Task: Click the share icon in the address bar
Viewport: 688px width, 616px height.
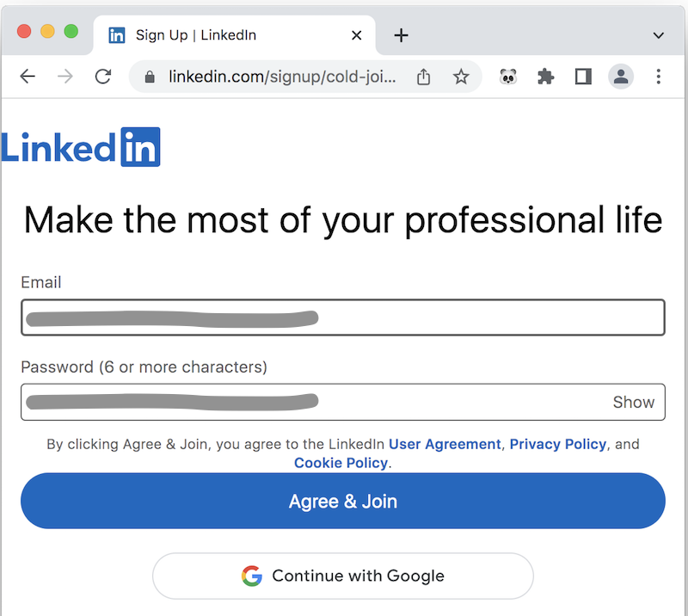Action: tap(422, 77)
